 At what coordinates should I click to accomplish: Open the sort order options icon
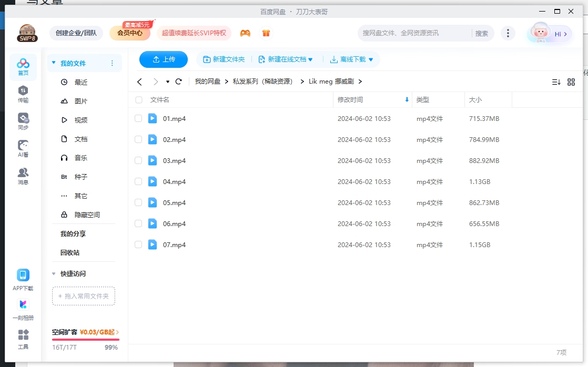click(x=556, y=81)
